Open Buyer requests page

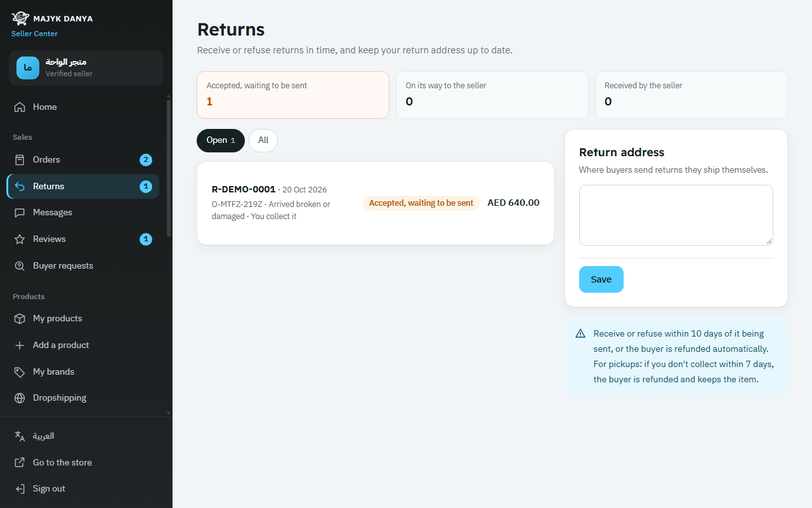point(82,266)
